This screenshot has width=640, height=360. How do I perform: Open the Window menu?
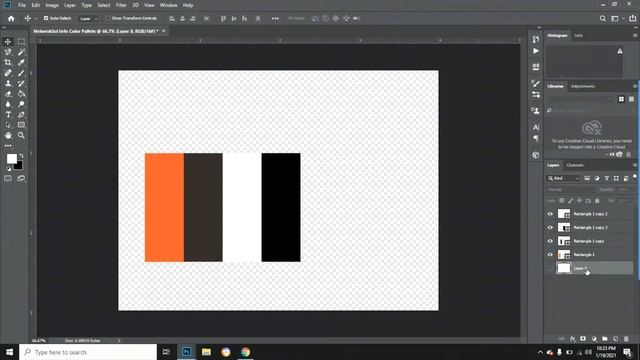pos(169,5)
